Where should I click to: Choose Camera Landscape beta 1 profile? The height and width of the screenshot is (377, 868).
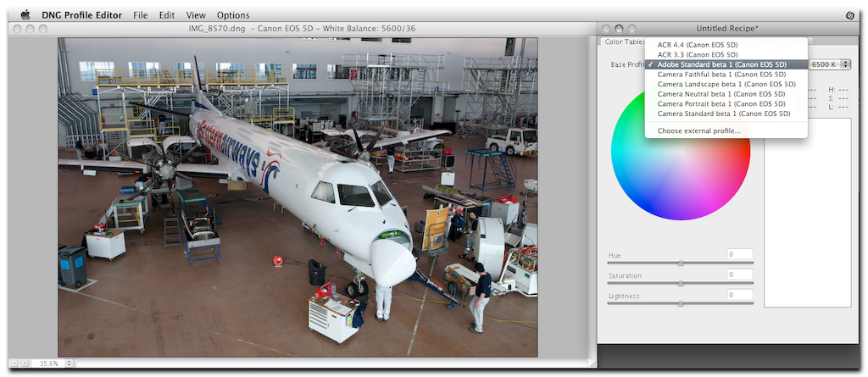click(726, 84)
